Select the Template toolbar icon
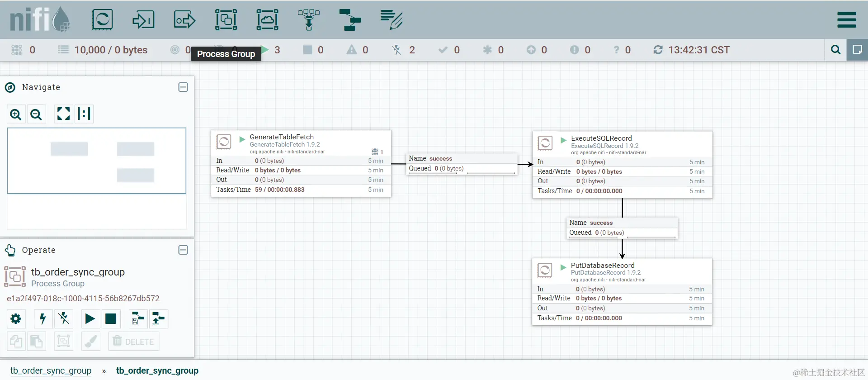This screenshot has width=868, height=380. (350, 20)
